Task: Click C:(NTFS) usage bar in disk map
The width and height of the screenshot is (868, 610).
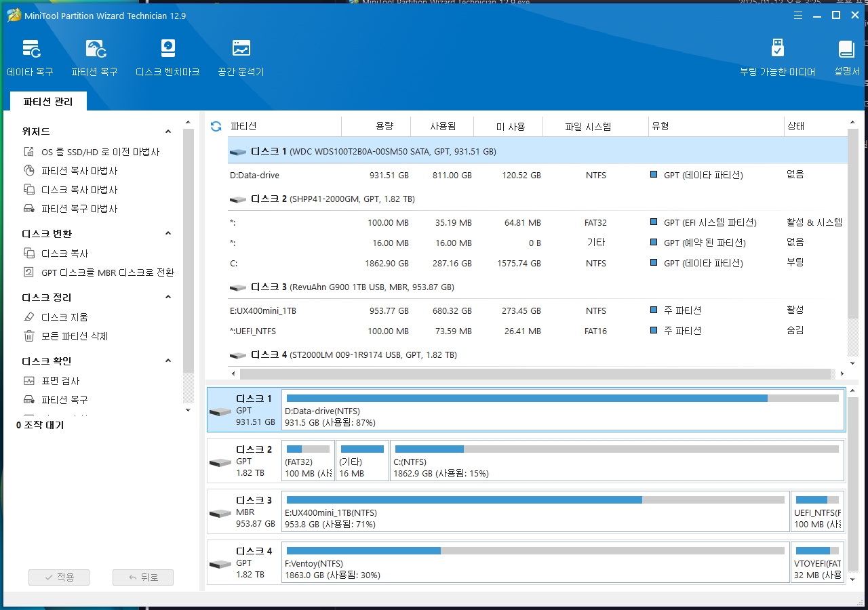Action: click(x=617, y=449)
